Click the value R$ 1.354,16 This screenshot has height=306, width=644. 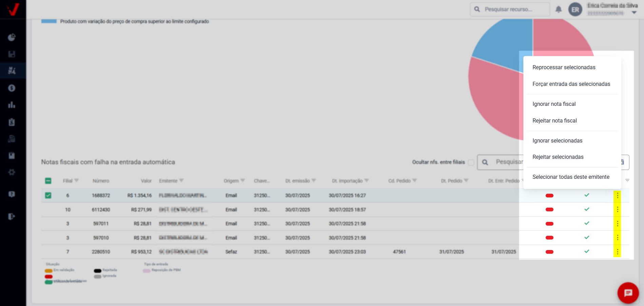(139, 195)
